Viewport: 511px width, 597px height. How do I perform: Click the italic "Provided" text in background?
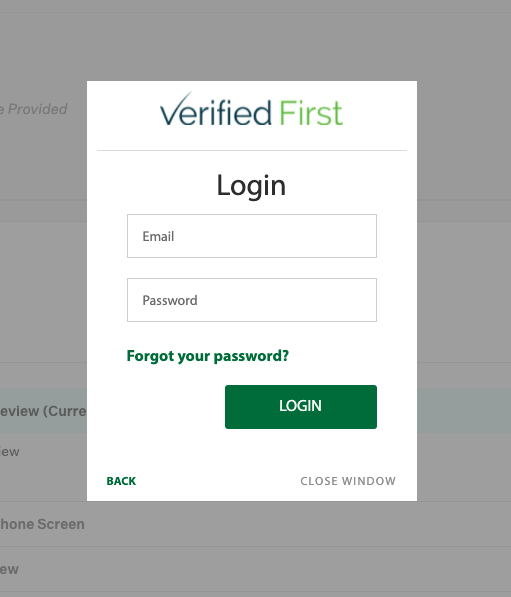(x=37, y=109)
